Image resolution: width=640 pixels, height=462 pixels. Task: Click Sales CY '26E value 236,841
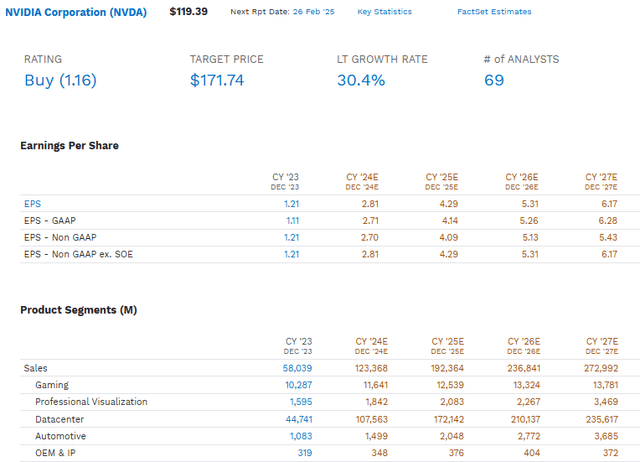point(524,368)
